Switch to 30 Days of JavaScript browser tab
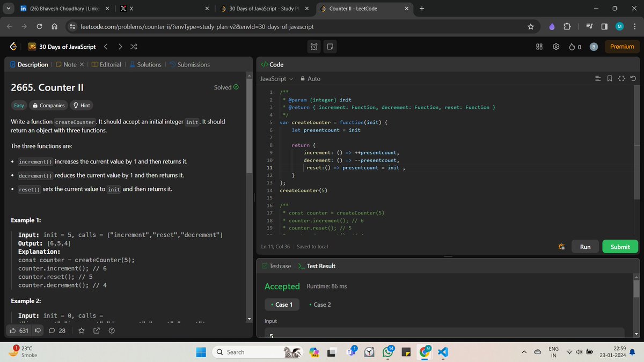Image resolution: width=644 pixels, height=362 pixels. 265,9
